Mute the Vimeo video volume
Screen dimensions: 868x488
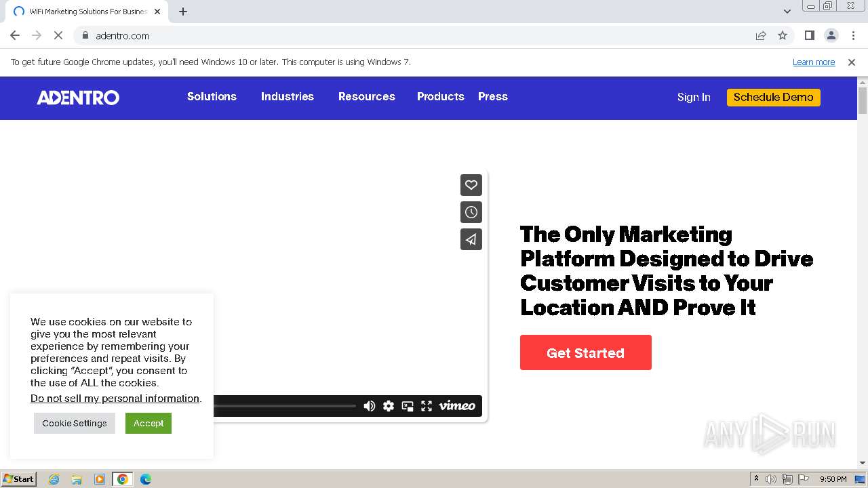pos(370,406)
